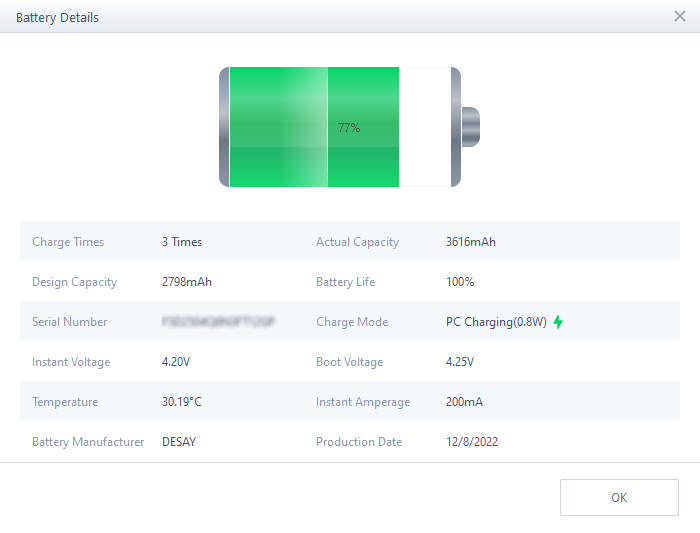The height and width of the screenshot is (533, 700).
Task: Click the Actual Capacity value 3616mAh
Action: pos(471,242)
